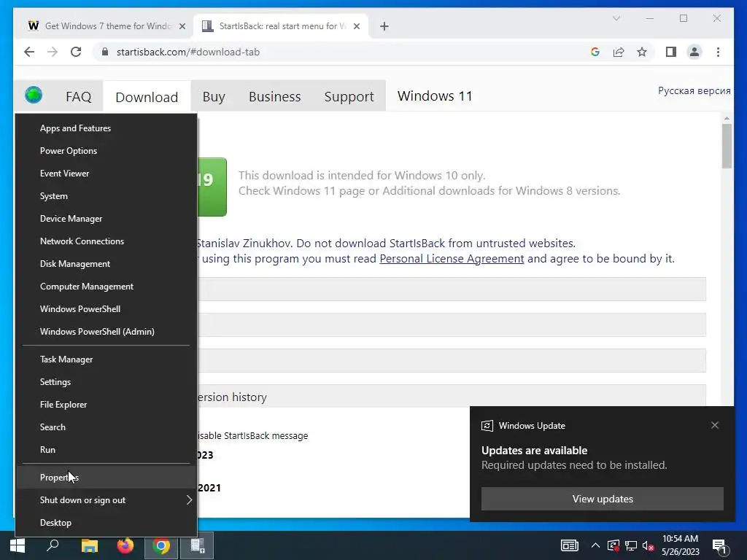Open File Explorer on taskbar

coord(89,545)
